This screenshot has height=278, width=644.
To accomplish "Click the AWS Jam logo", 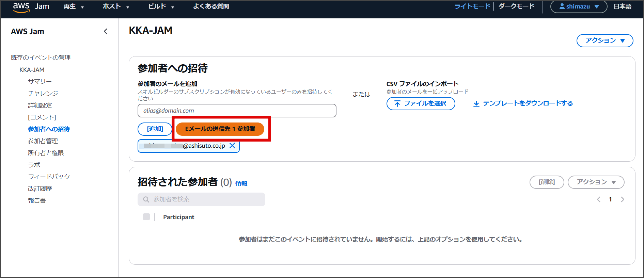I will [x=31, y=7].
